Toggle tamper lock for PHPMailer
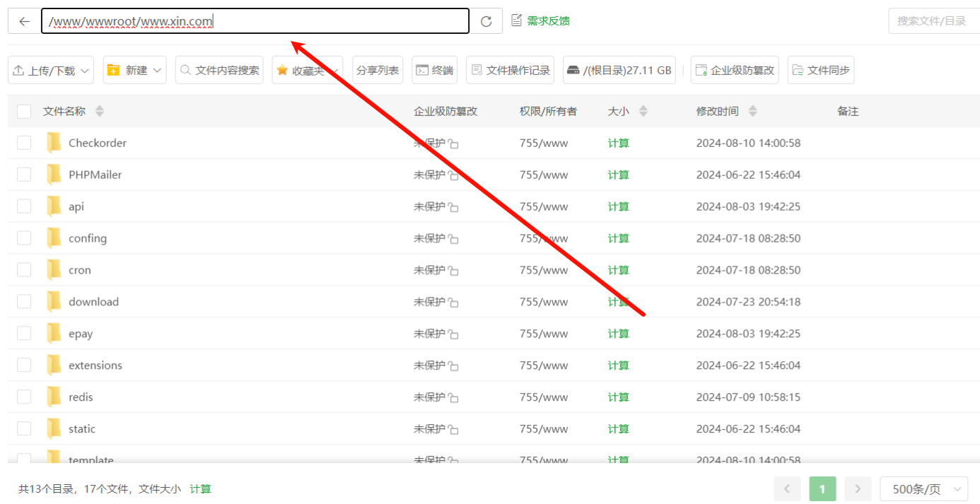980x504 pixels. tap(453, 175)
